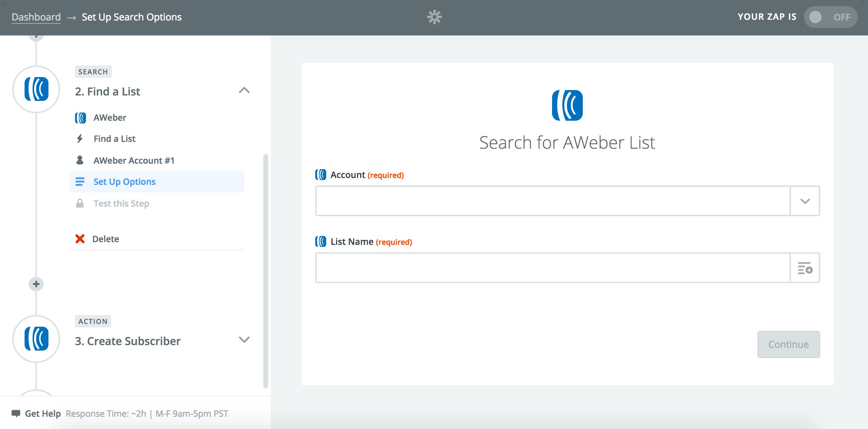Viewport: 868px width, 429px height.
Task: Click the AWeber icon for step 3
Action: click(x=36, y=339)
